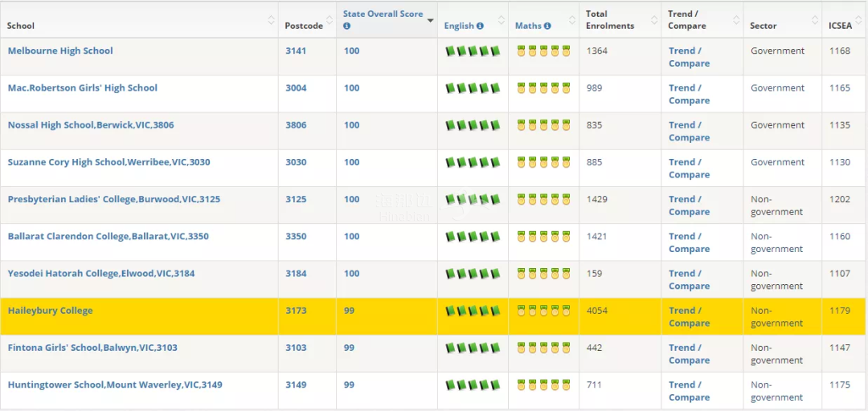Click State Overall Score header text

383,14
